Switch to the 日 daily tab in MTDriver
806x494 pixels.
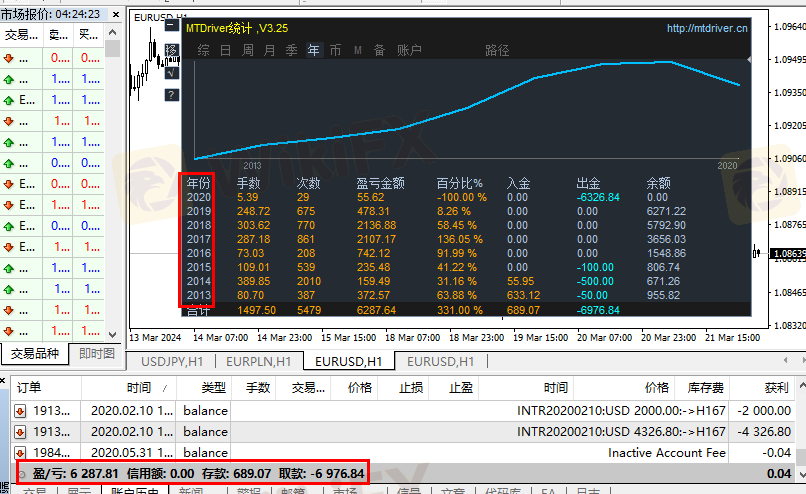(x=226, y=50)
